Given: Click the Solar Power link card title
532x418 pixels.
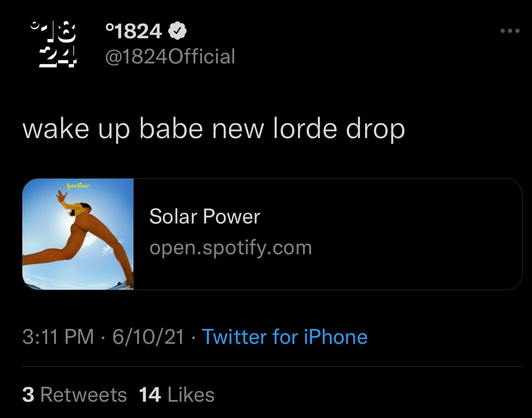Looking at the screenshot, I should click(205, 217).
